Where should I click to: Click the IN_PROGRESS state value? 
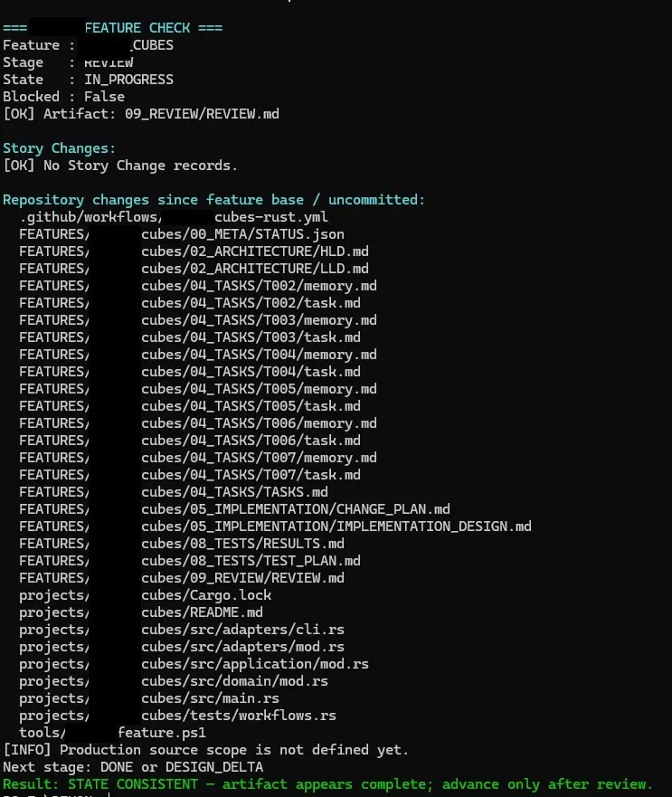click(x=128, y=80)
